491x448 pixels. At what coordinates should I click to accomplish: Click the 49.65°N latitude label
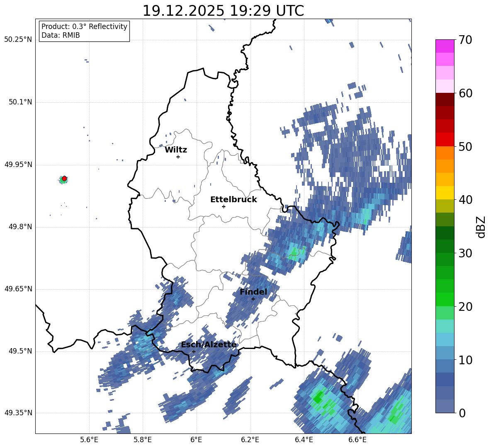(19, 289)
